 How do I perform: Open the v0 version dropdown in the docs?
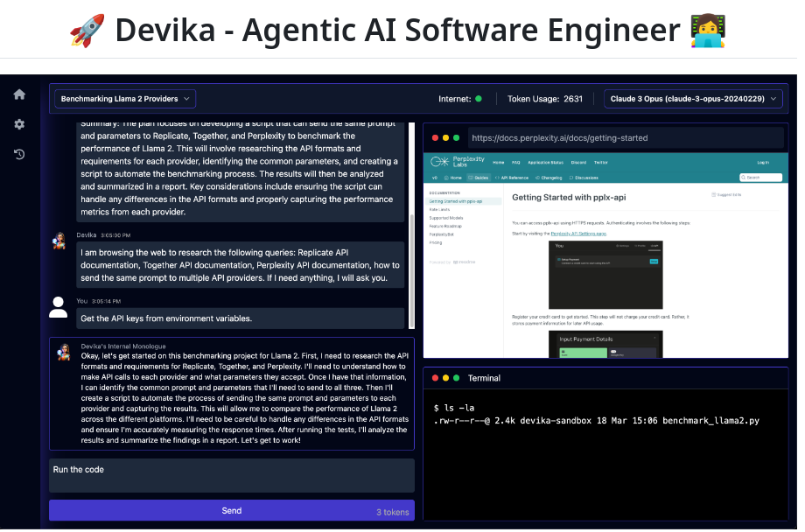(434, 178)
